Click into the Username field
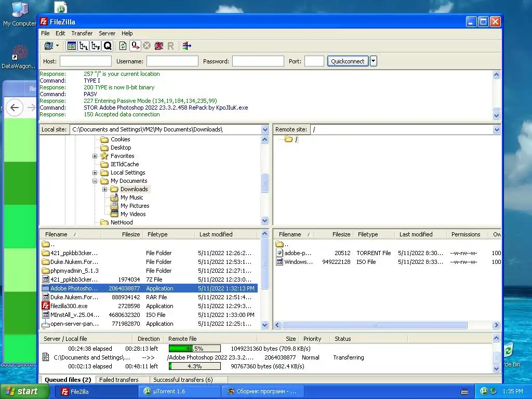The width and height of the screenshot is (532, 399). [x=172, y=61]
